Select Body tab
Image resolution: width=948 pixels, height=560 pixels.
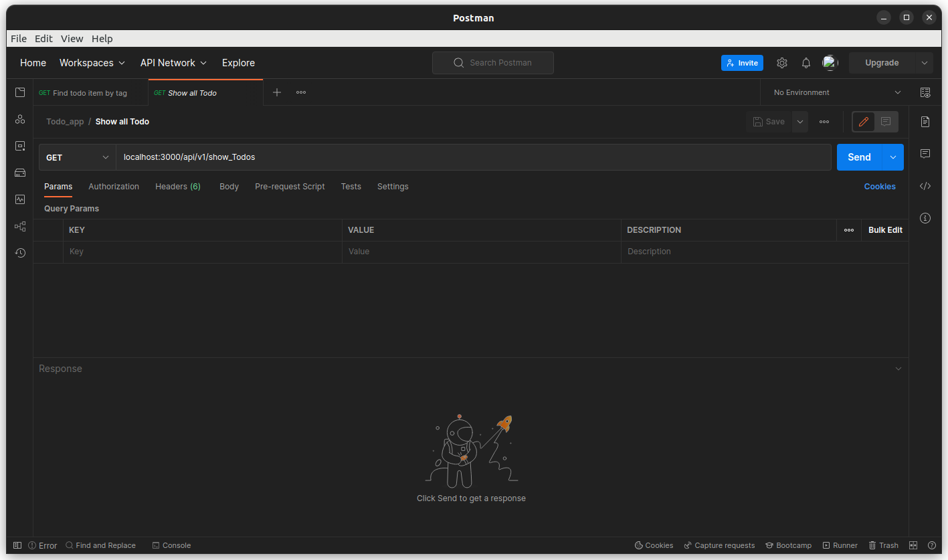pos(229,187)
